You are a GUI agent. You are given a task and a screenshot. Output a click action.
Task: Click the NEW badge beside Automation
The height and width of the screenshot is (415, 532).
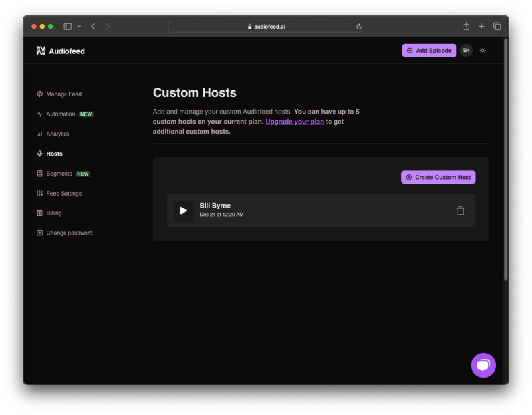(x=86, y=114)
